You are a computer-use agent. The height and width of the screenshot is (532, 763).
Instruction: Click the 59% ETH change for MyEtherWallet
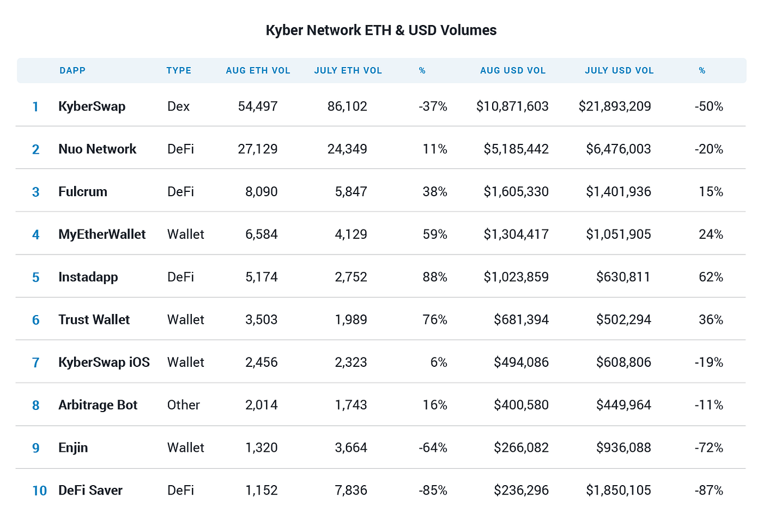[435, 234]
